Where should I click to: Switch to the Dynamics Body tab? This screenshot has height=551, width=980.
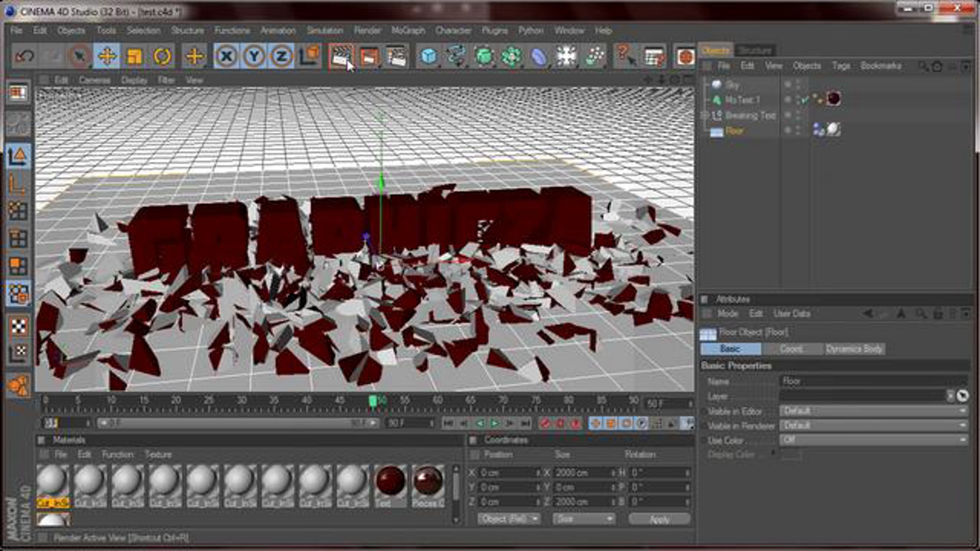[854, 349]
